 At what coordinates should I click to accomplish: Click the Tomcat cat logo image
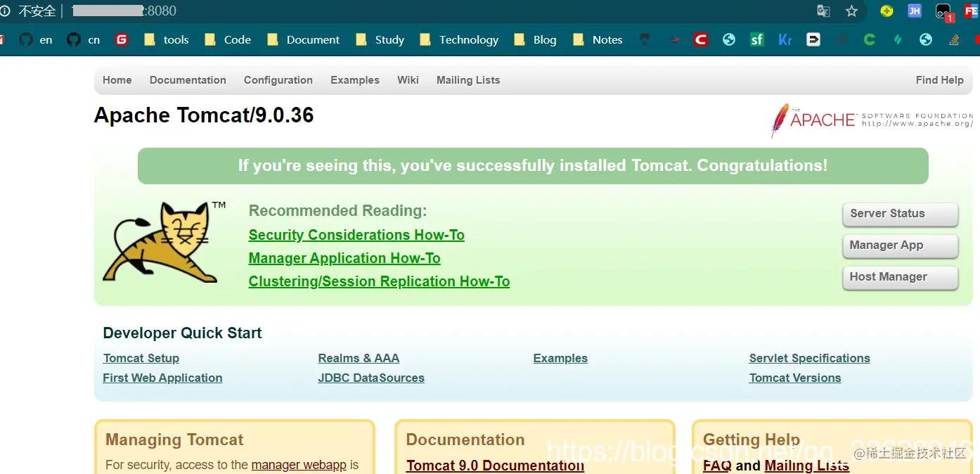[x=165, y=241]
